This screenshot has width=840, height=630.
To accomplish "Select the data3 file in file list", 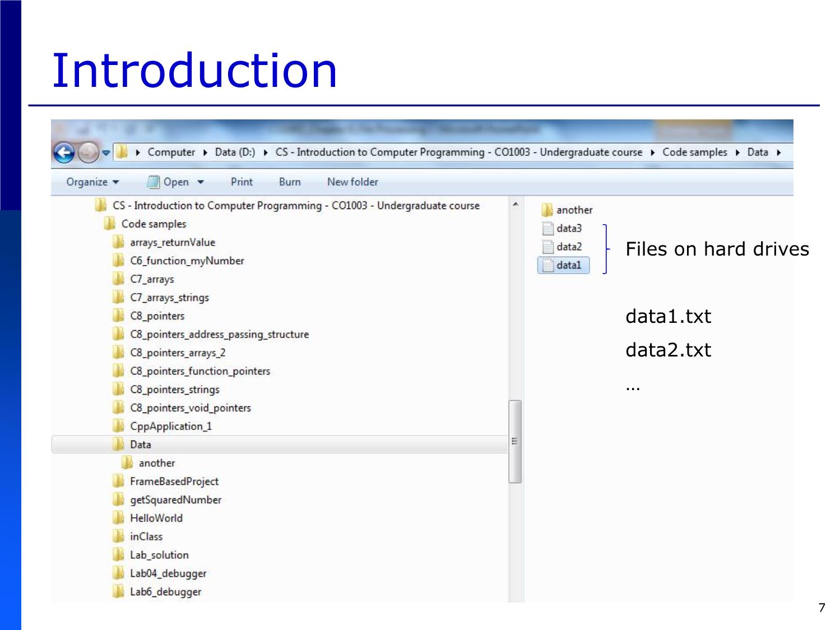I will click(x=563, y=229).
